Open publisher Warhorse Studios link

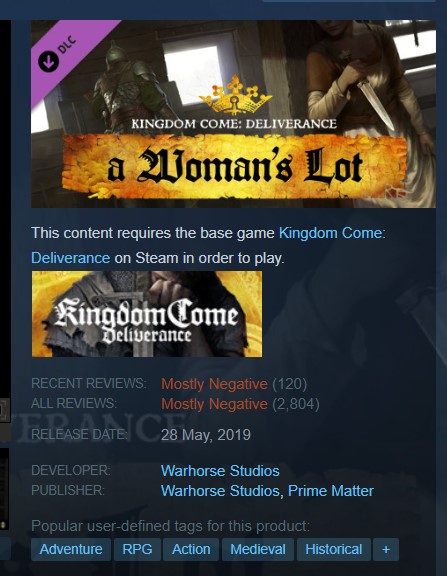point(220,491)
